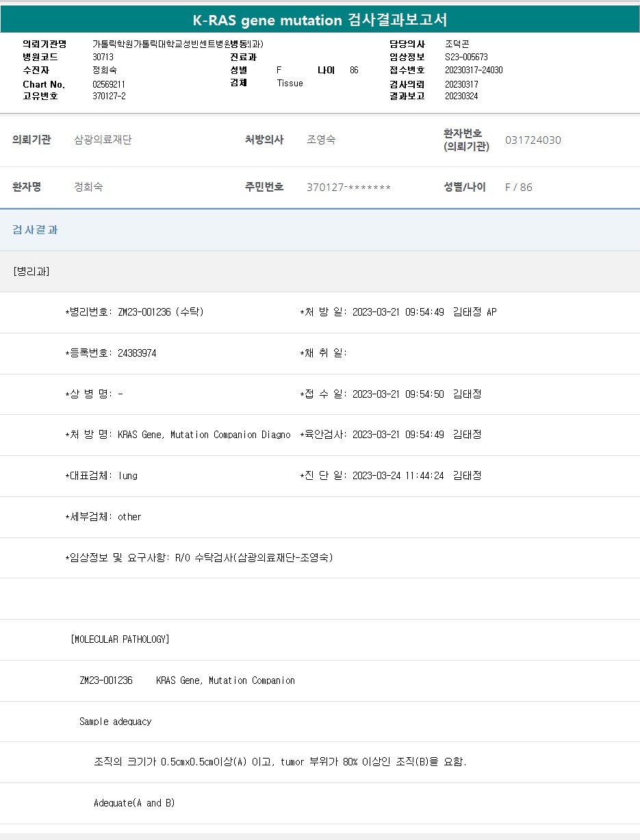The height and width of the screenshot is (840, 640).
Task: Click the patient number 031724030
Action: (x=533, y=140)
